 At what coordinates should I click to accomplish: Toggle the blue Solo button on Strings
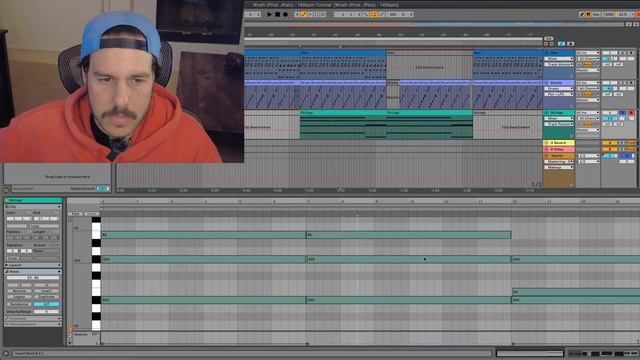point(622,113)
